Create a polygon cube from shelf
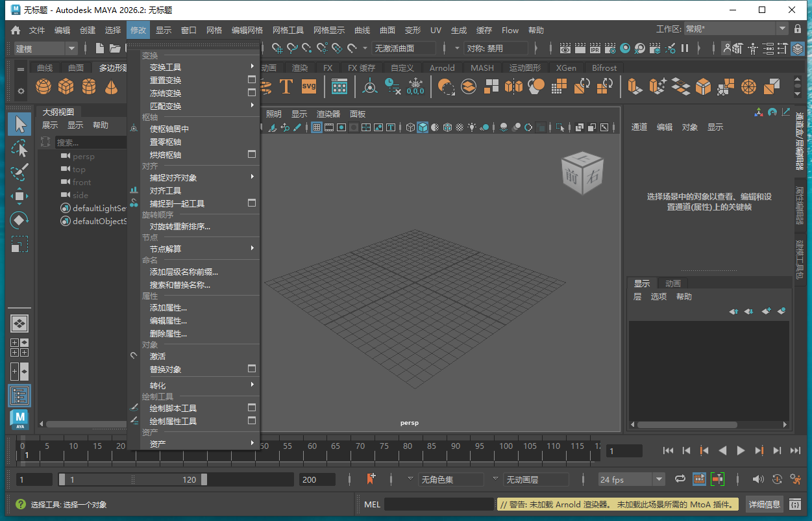 point(66,86)
